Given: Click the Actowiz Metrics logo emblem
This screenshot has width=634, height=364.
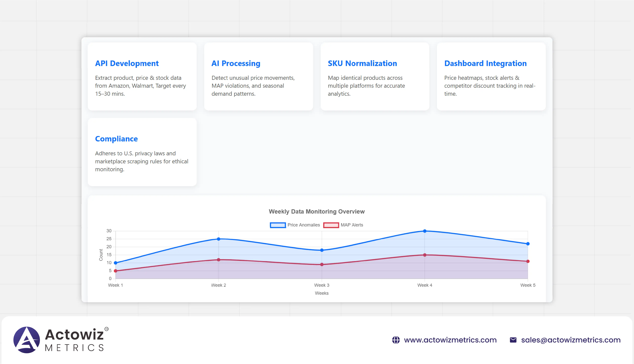Looking at the screenshot, I should (26, 340).
